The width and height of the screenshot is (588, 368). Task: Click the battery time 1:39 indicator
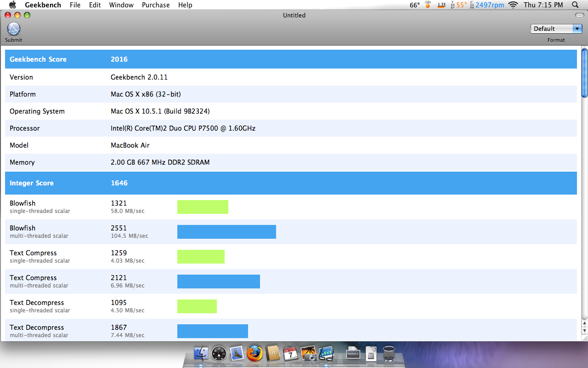click(441, 5)
